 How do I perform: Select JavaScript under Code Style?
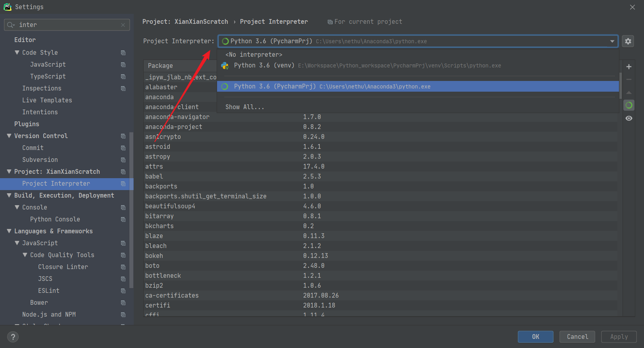point(48,65)
